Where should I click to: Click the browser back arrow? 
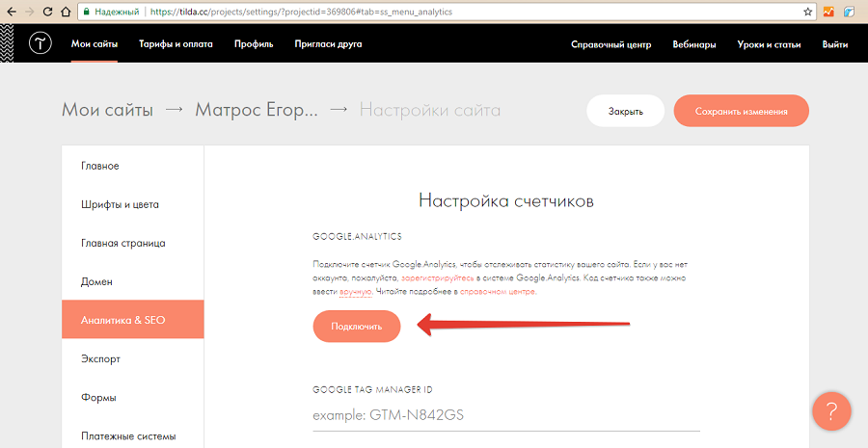tap(11, 11)
